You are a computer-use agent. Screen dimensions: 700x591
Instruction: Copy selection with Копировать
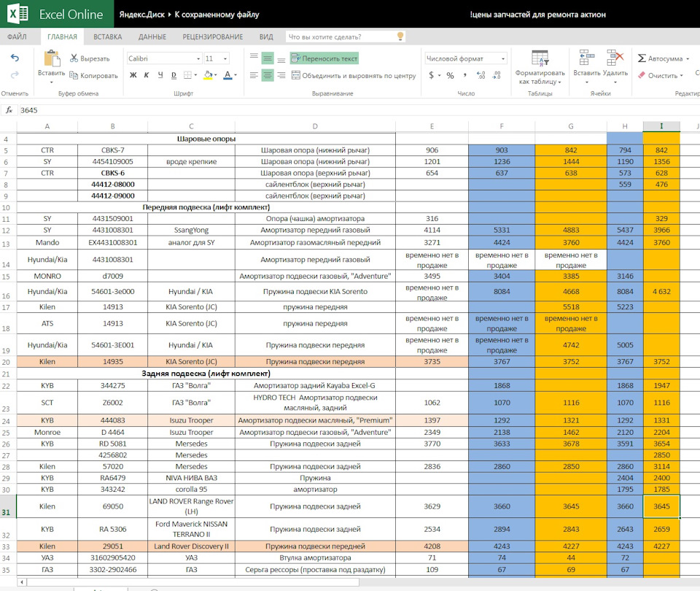[94, 75]
